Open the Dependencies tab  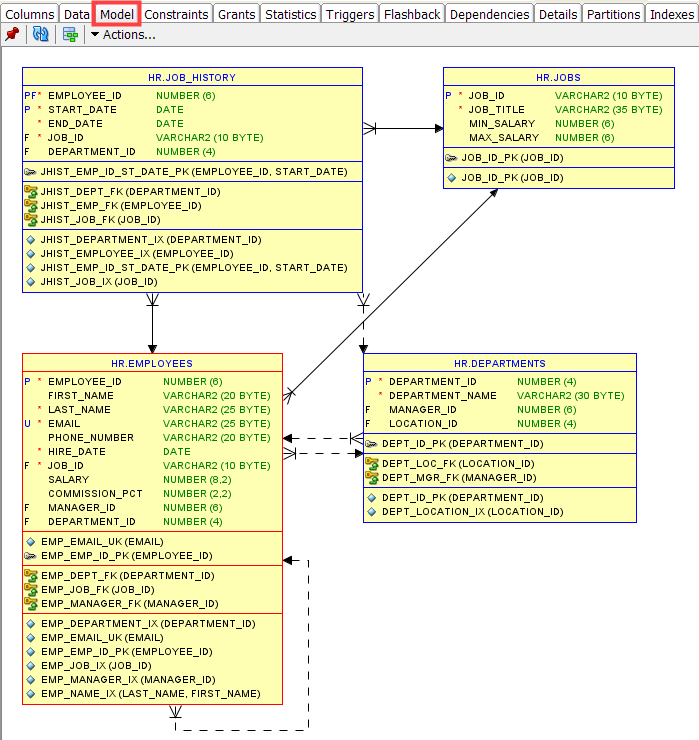489,15
